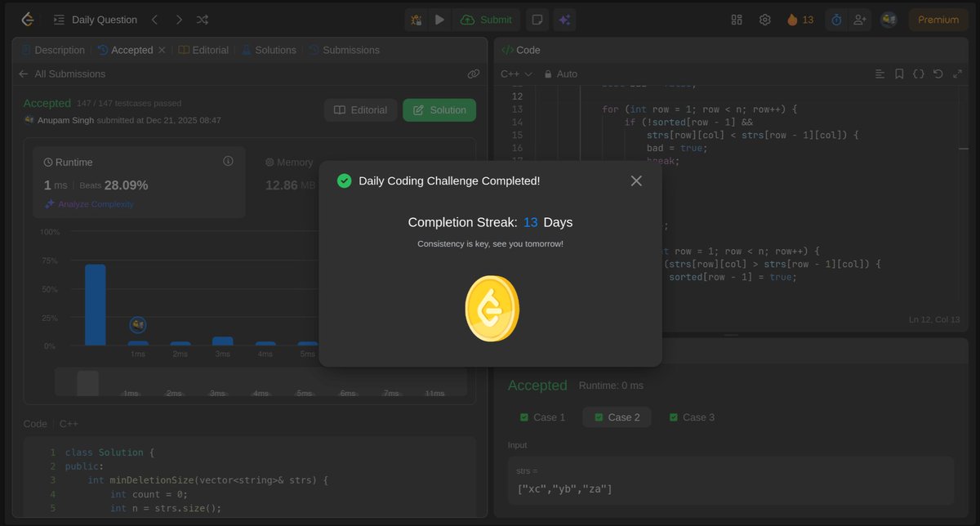Viewport: 980px width, 526px height.
Task: Switch to the Description tab
Action: click(53, 50)
